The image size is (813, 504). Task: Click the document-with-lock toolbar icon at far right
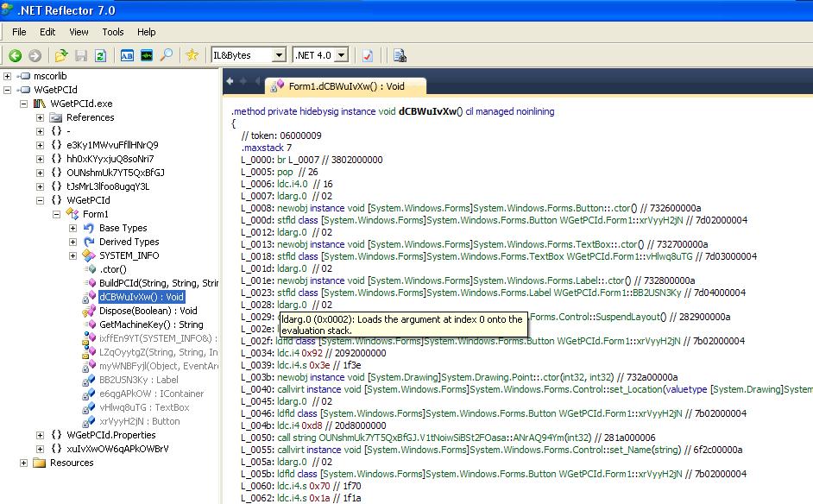click(400, 55)
